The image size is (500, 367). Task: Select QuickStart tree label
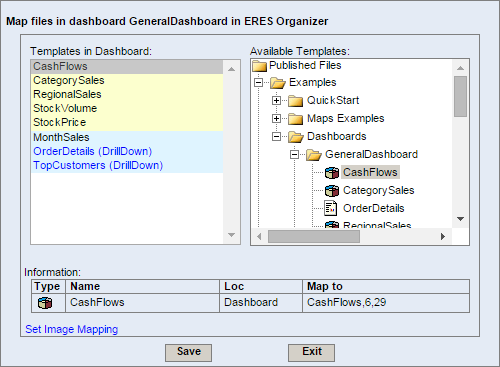(333, 100)
